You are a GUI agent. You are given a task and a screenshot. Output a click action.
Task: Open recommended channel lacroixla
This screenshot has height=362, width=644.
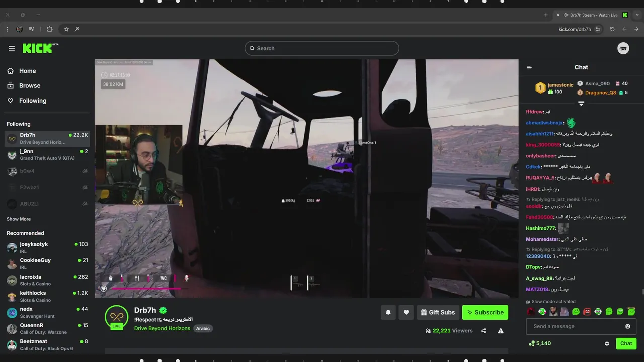(x=47, y=280)
